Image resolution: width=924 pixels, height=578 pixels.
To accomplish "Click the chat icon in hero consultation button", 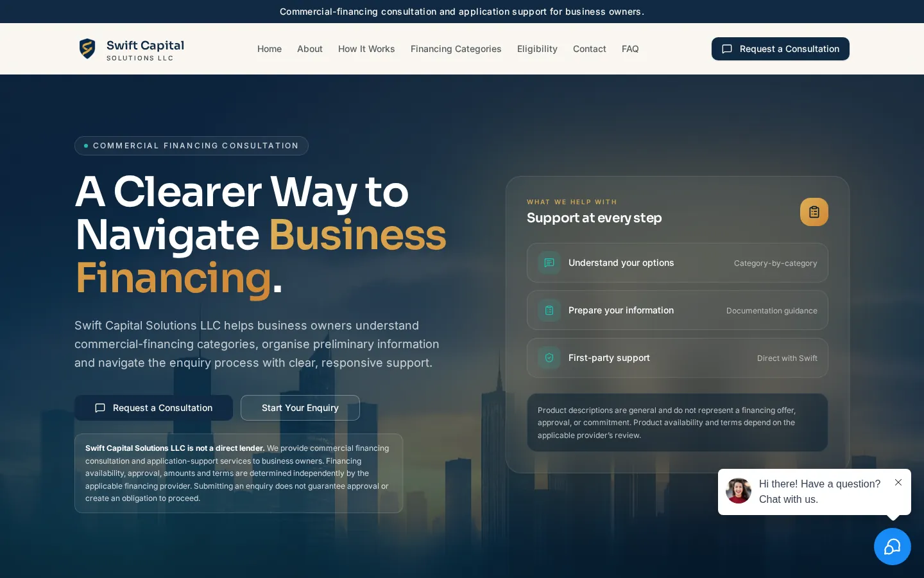I will click(100, 408).
